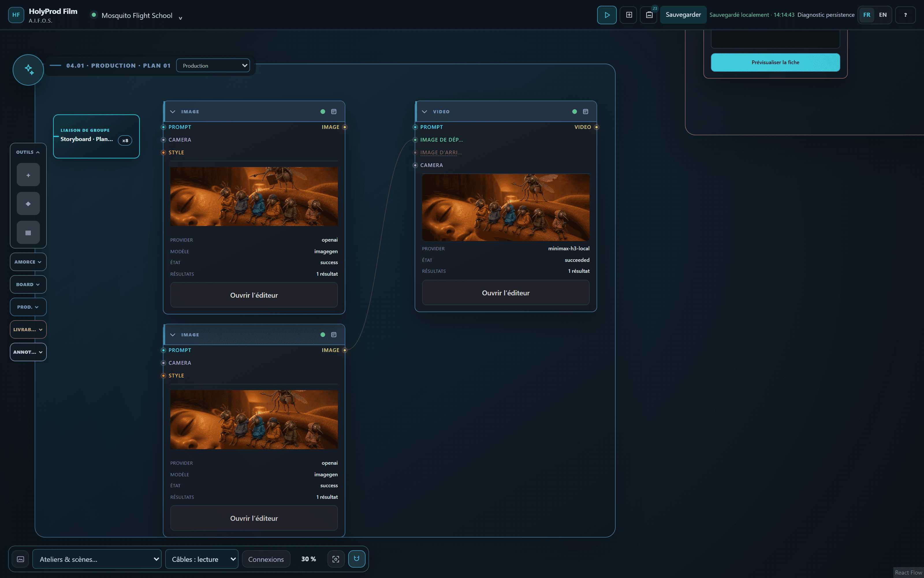Click the plus tool in Outils panel
The image size is (924, 578).
tap(28, 175)
